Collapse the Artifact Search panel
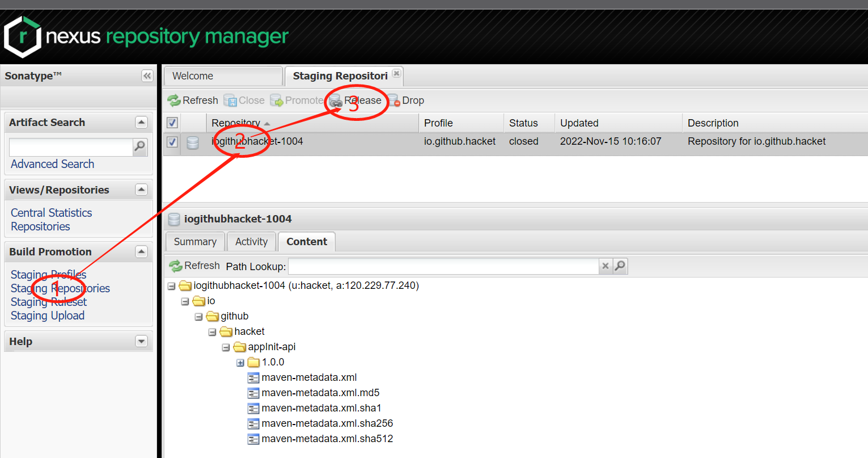 pos(141,122)
